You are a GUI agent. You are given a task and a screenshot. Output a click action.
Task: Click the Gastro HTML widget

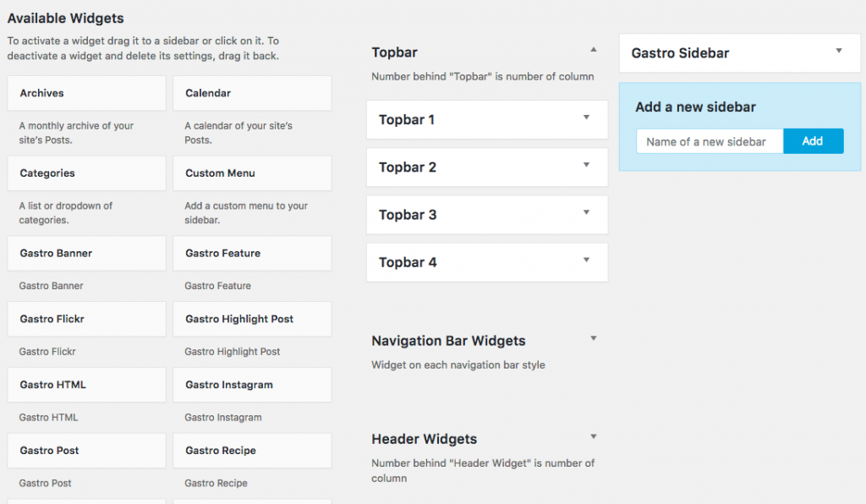pyautogui.click(x=85, y=385)
